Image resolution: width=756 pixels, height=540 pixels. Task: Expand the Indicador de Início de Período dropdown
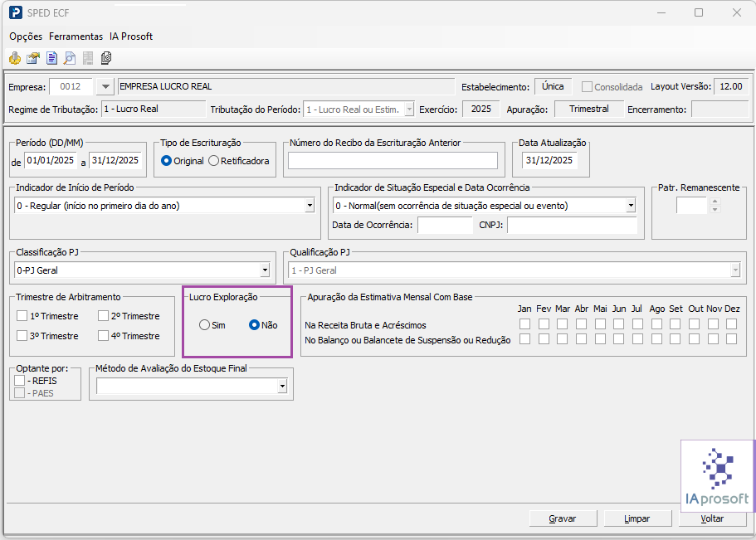click(x=310, y=206)
